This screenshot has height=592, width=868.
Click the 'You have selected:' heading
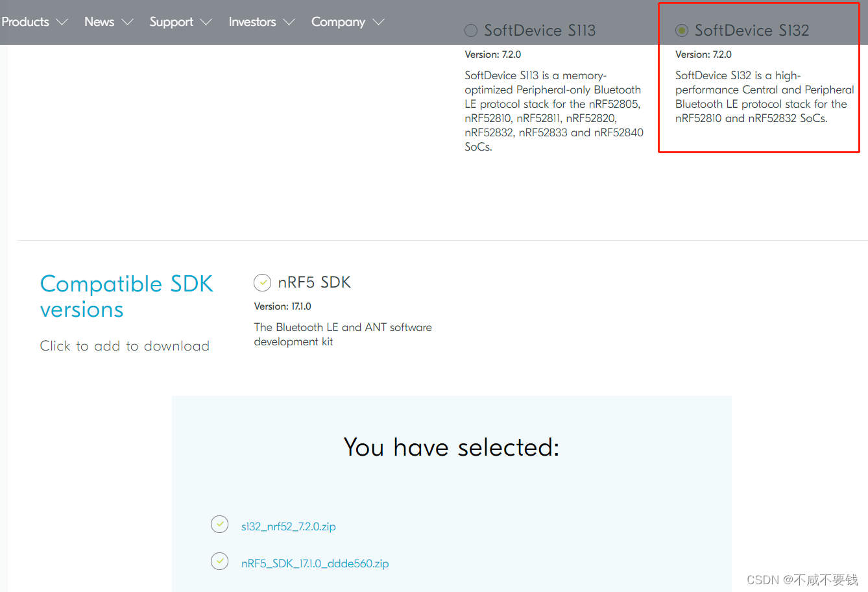click(452, 447)
